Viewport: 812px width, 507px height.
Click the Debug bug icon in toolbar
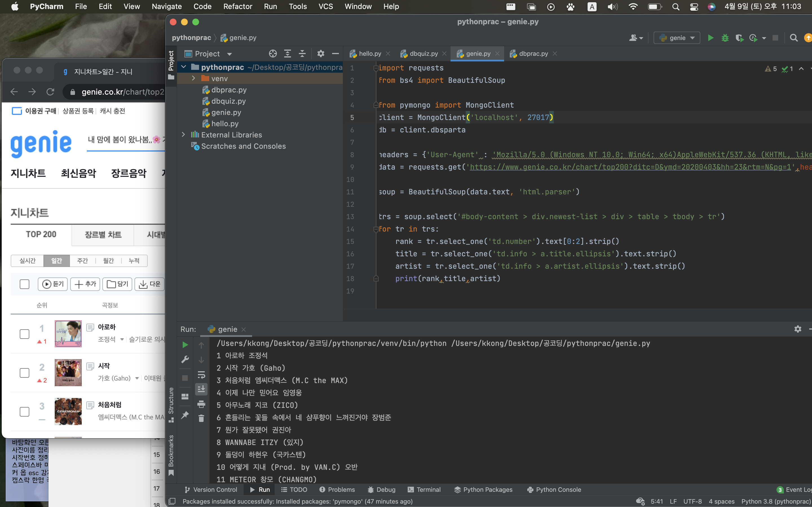pyautogui.click(x=725, y=38)
